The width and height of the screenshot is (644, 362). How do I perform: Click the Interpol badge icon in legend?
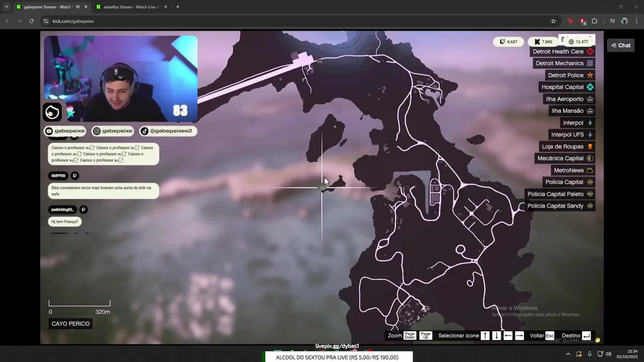pyautogui.click(x=590, y=123)
